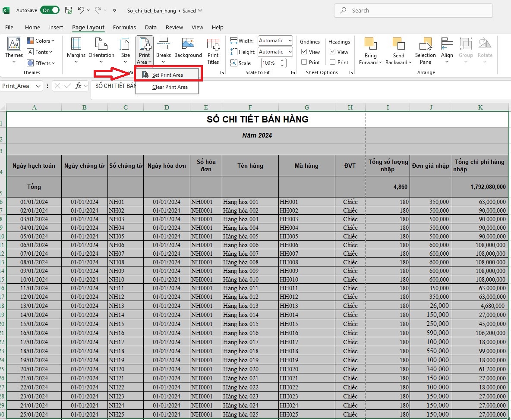Select Set Print Area option
Screen dimensions: 511x420
coord(167,75)
